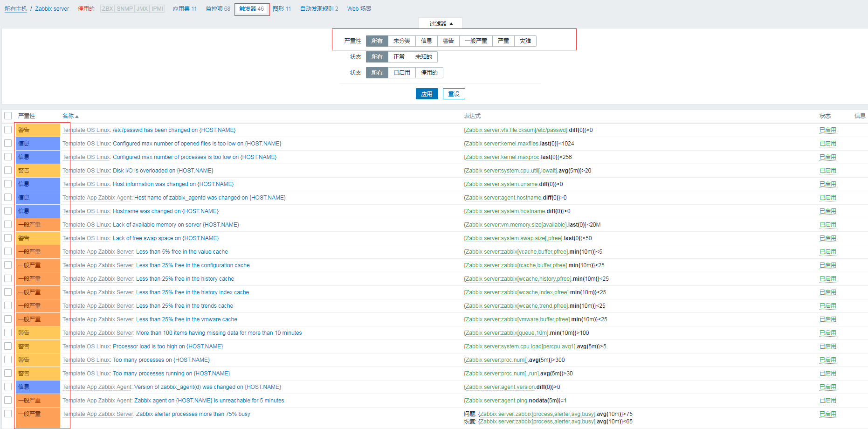The image size is (868, 429).
Task: Switch to 图形 11 tab
Action: click(282, 9)
